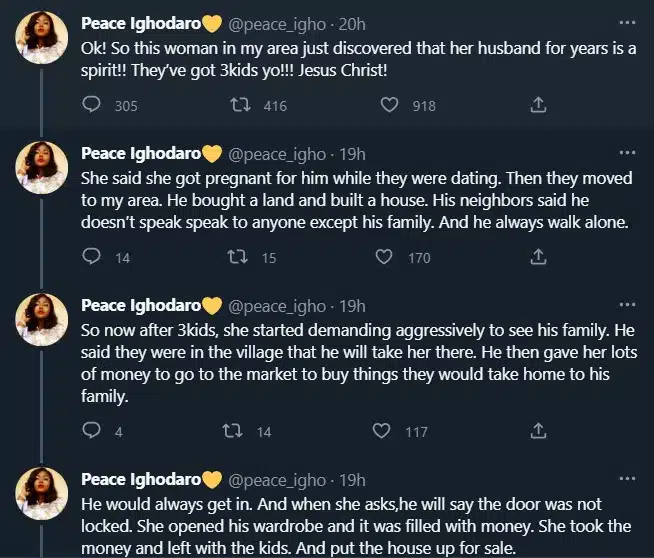Share the tweet about the spirit husband
Viewport: 654px width, 558px height.
pyautogui.click(x=538, y=105)
